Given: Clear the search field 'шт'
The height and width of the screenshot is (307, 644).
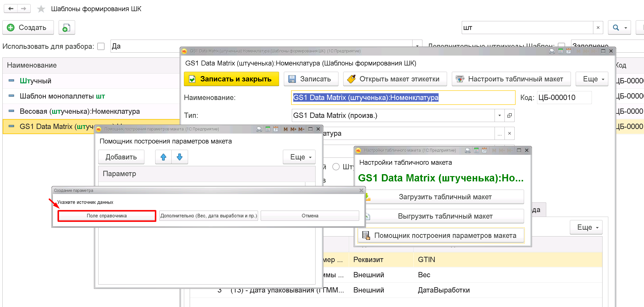Looking at the screenshot, I should pyautogui.click(x=598, y=28).
